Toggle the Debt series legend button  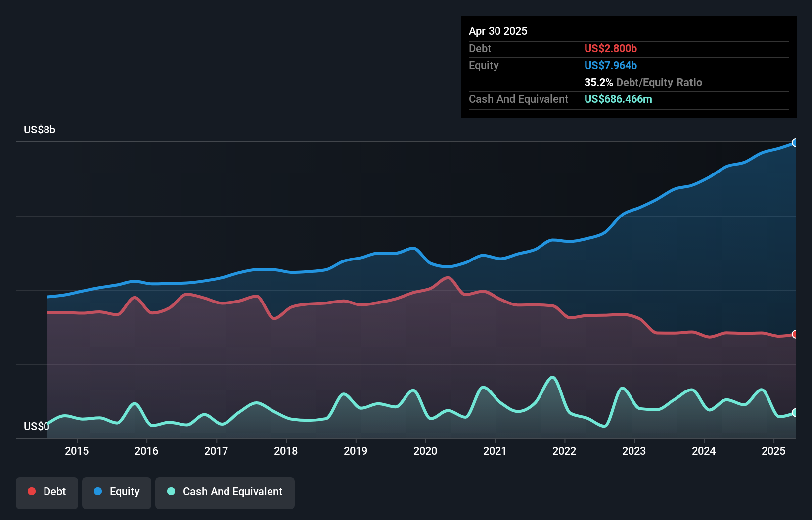47,493
